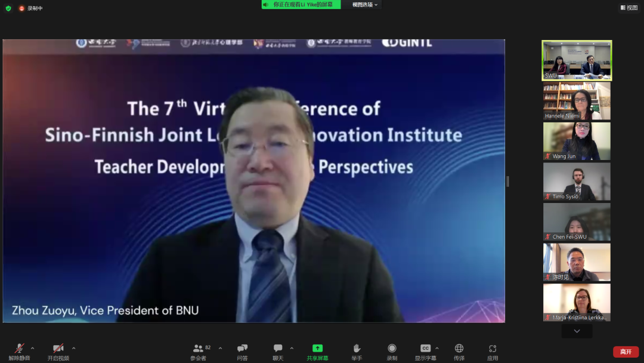Click the Share Screen icon
644x363 pixels.
click(317, 349)
